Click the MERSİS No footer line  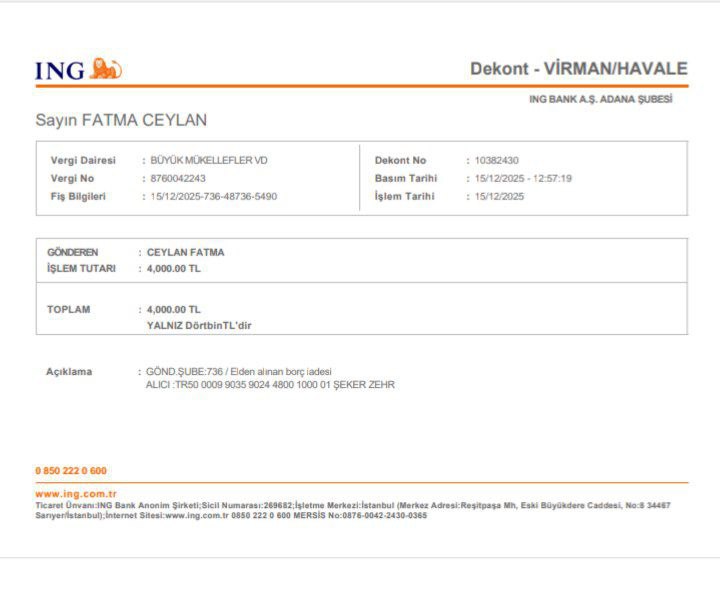231,516
